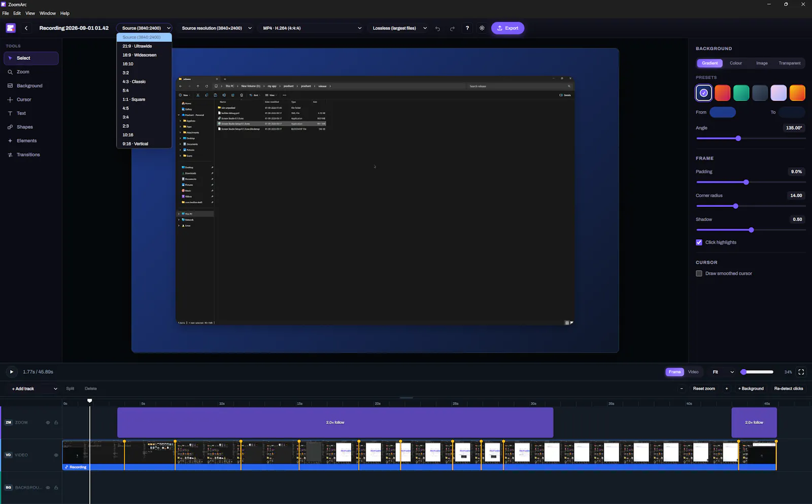Toggle the theme sun icon
The height and width of the screenshot is (504, 812).
point(482,28)
